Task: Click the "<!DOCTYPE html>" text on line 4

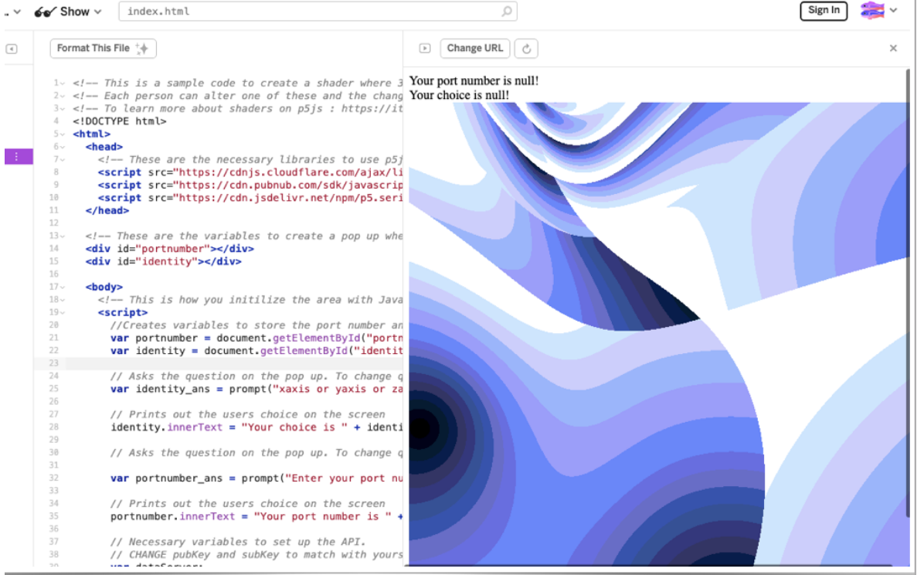Action: 120,121
